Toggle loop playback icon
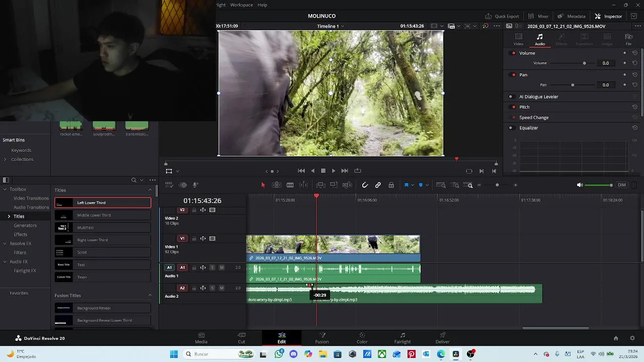 click(358, 171)
